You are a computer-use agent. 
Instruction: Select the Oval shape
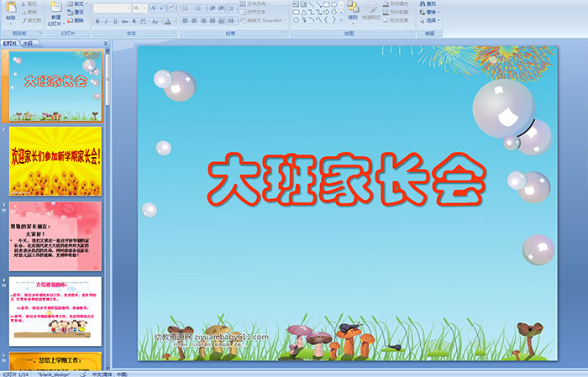click(333, 4)
